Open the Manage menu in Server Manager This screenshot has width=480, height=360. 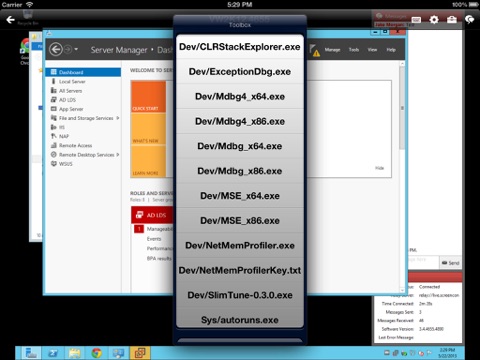(x=332, y=50)
